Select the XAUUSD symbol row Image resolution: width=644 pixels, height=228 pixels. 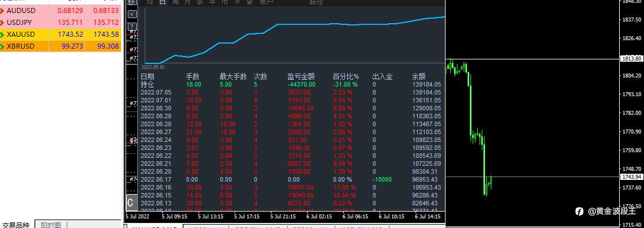pyautogui.click(x=60, y=35)
